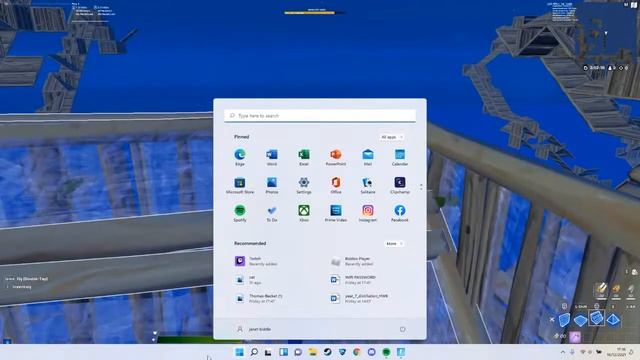Switch to Spotify on the taskbar
The image size is (640, 360).
point(386,352)
